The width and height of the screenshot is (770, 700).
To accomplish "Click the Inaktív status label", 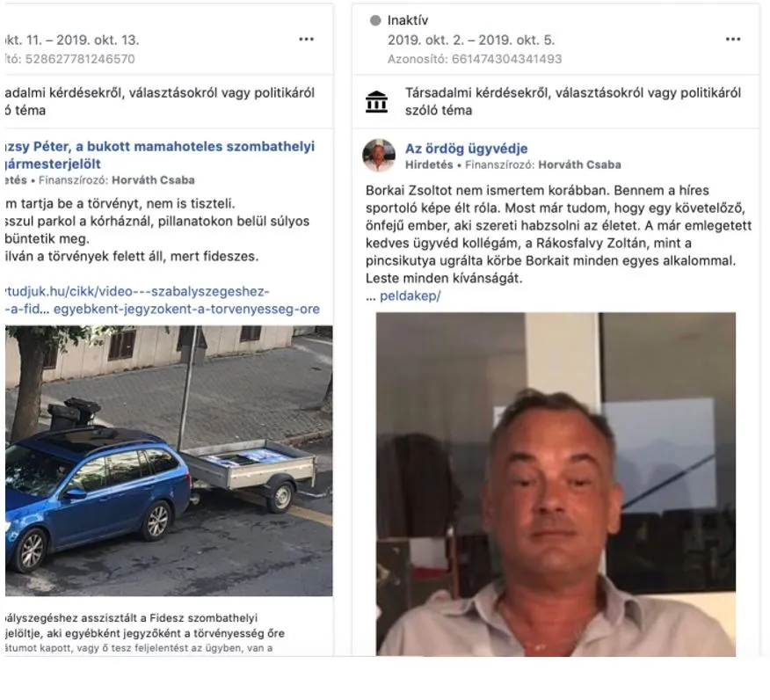I will click(x=408, y=20).
